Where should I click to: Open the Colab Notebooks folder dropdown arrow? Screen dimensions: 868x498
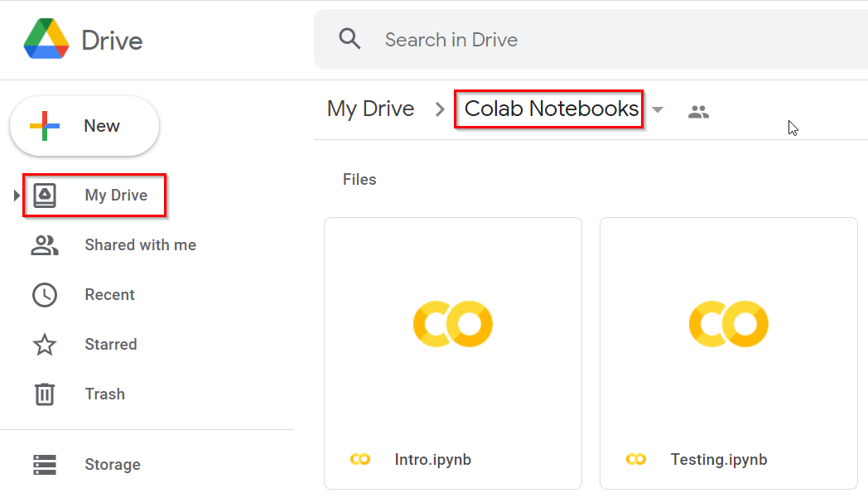pos(658,110)
